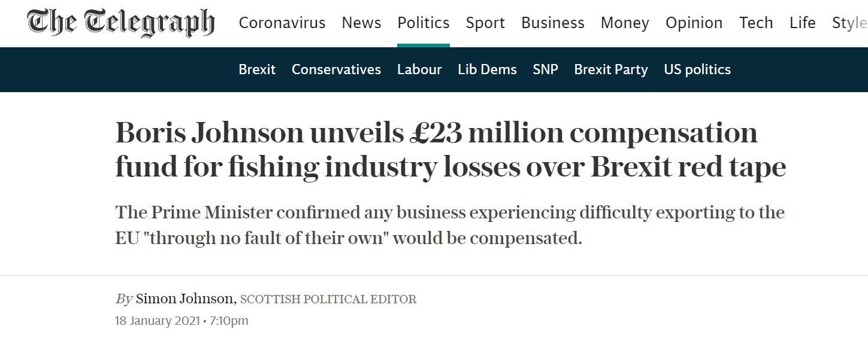The width and height of the screenshot is (868, 341).
Task: Open the Lib Dems subtopic
Action: [487, 69]
